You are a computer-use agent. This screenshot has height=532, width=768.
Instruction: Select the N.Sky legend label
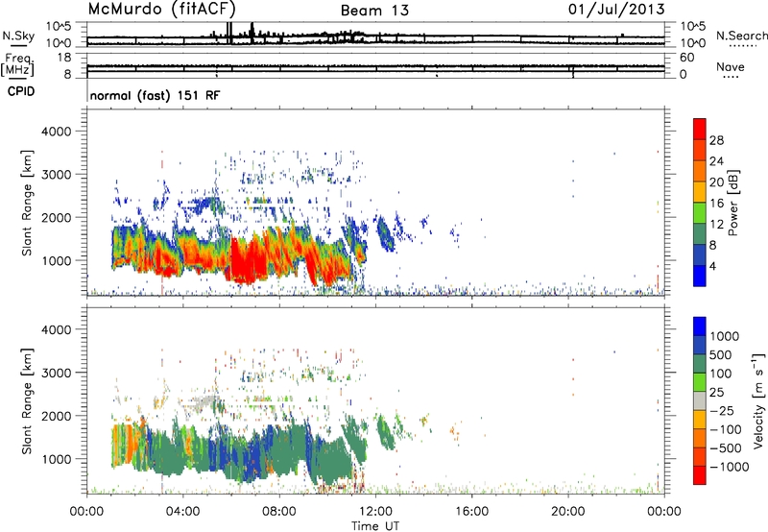click(18, 36)
